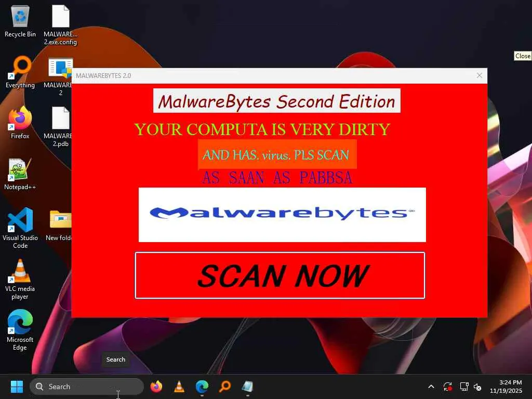
Task: Click the MALWAREBYTES 2.0 title bar text
Action: 103,76
